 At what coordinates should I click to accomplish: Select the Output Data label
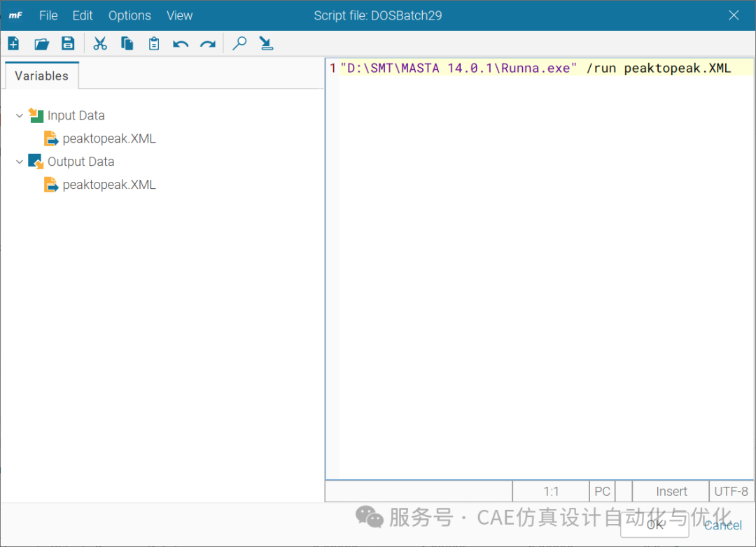coord(81,162)
